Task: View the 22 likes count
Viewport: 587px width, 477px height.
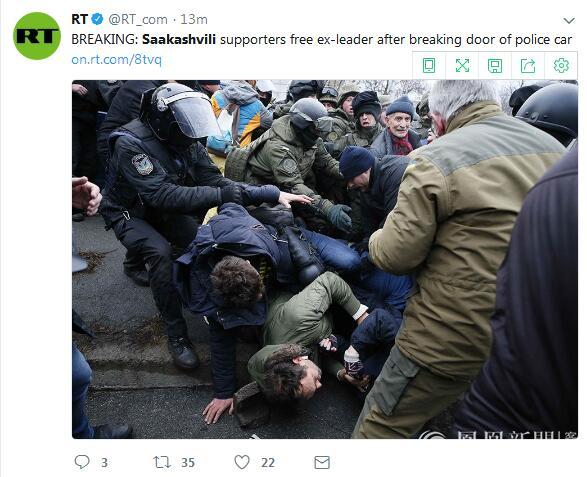Action: pos(268,463)
